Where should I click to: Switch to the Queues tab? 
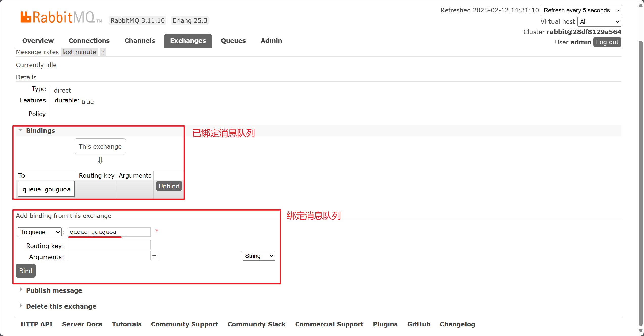click(233, 41)
